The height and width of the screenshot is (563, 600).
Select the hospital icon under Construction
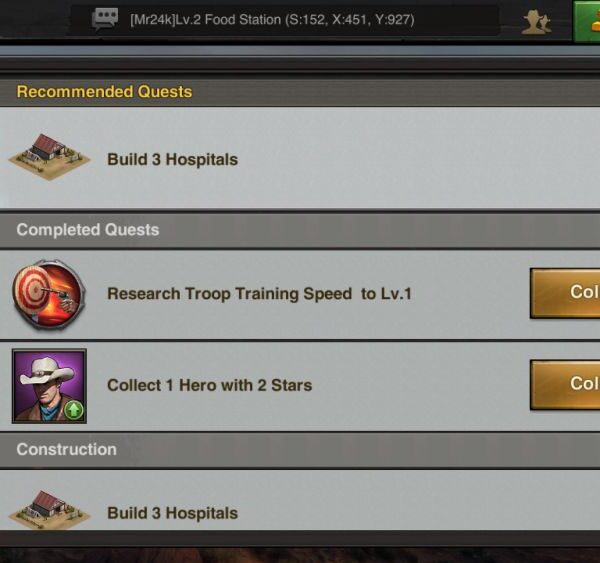(49, 509)
